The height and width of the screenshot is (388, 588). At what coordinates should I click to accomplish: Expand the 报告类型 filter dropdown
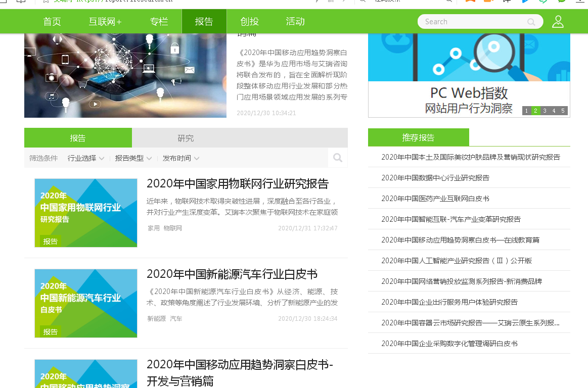coord(133,158)
